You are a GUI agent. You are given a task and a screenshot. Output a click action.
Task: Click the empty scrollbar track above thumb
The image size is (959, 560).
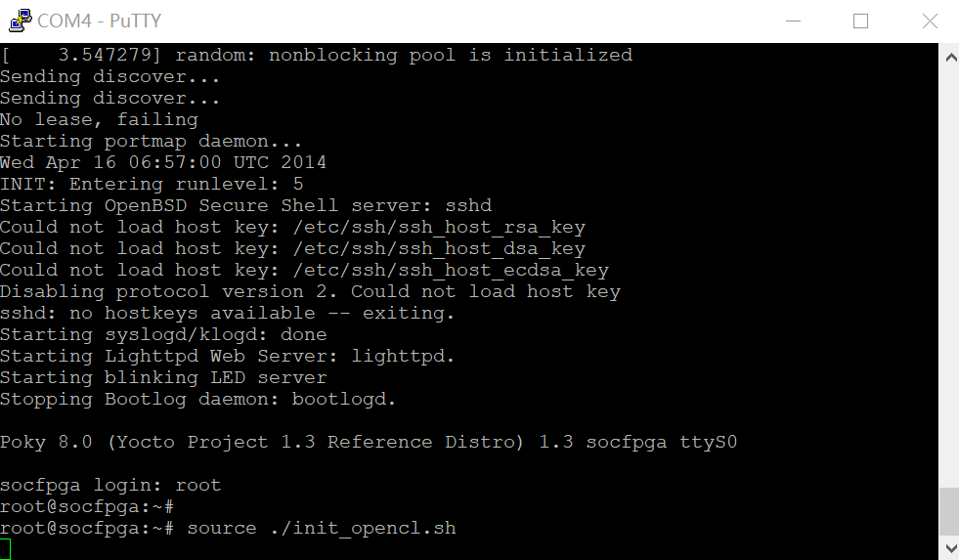[949, 275]
